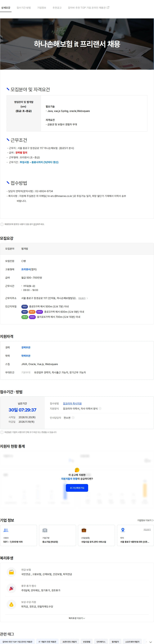Click the 문의 link for incorrect posting info
The image size is (154, 644).
click(35, 224)
